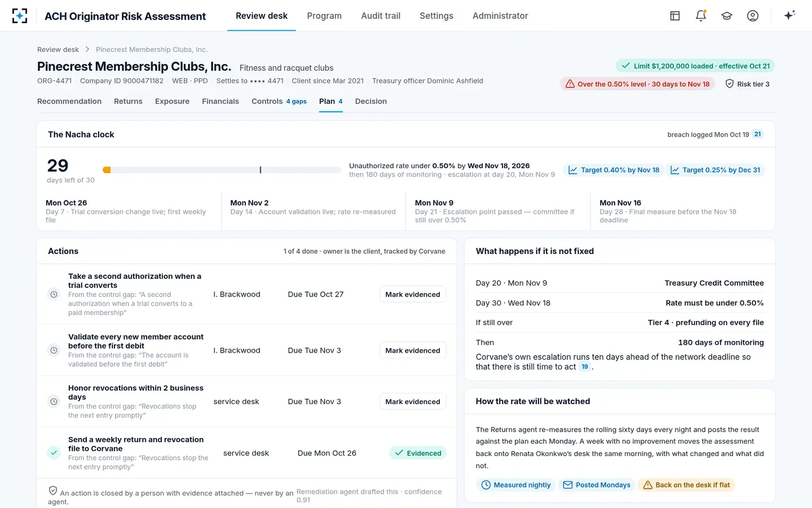Click the envelope icon in Posted Mondays chip
Viewport: 812px width, 508px height.
(568, 485)
